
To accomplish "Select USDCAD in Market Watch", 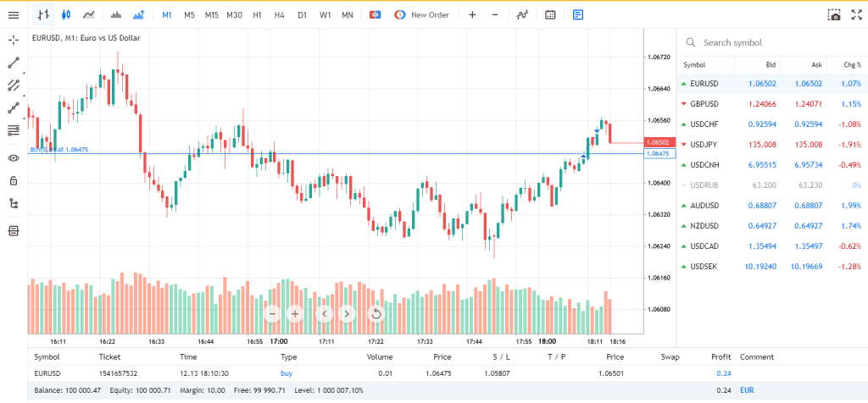I will (772, 246).
